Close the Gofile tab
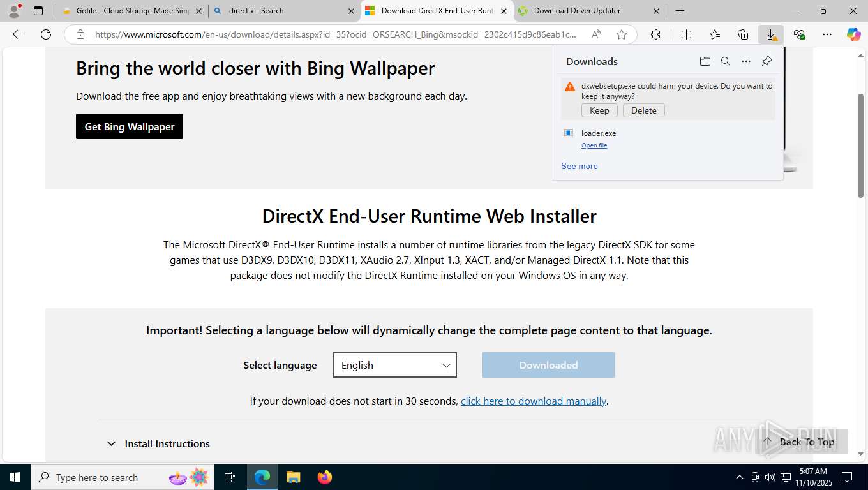This screenshot has height=490, width=868. tap(198, 11)
